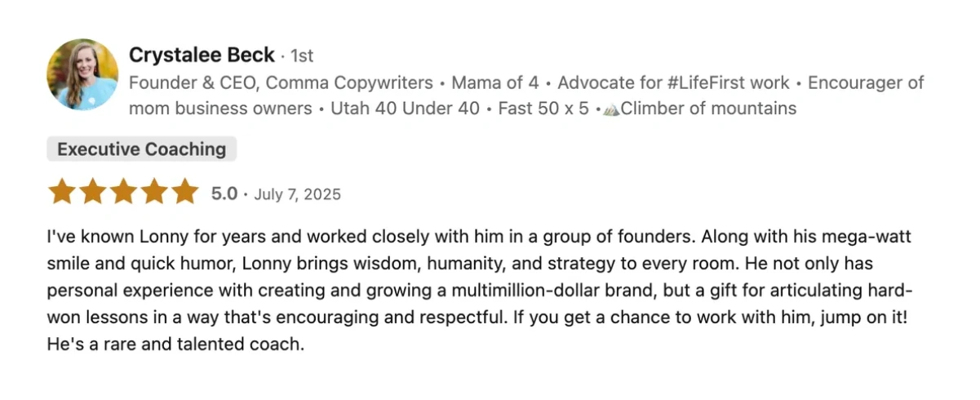Viewport: 980px width, 400px height.
Task: Click "Climber of mountains" text
Action: pos(708,109)
